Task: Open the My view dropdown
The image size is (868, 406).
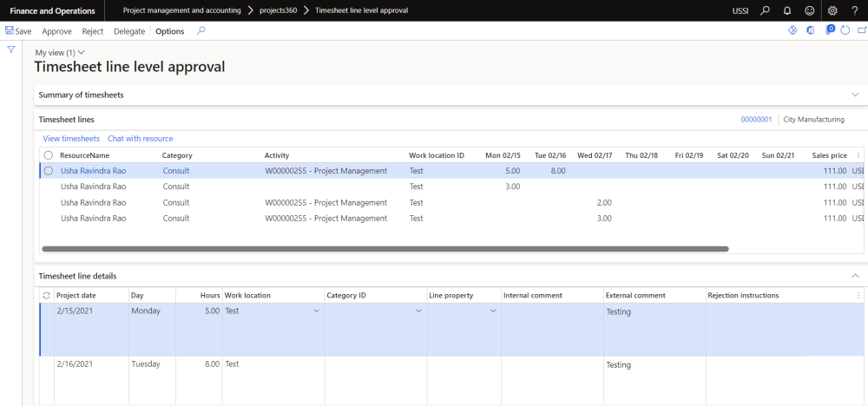Action: (60, 53)
